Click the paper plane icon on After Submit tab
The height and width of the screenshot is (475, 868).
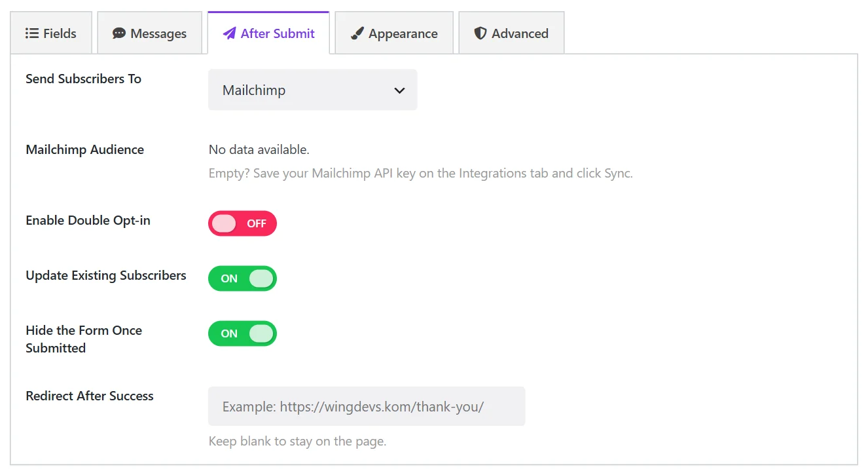(x=229, y=33)
